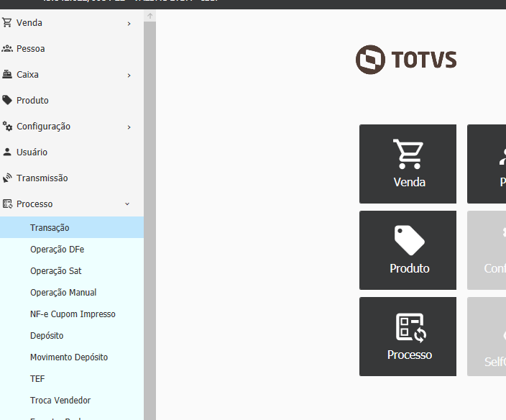Open the Processo tile

click(x=408, y=337)
